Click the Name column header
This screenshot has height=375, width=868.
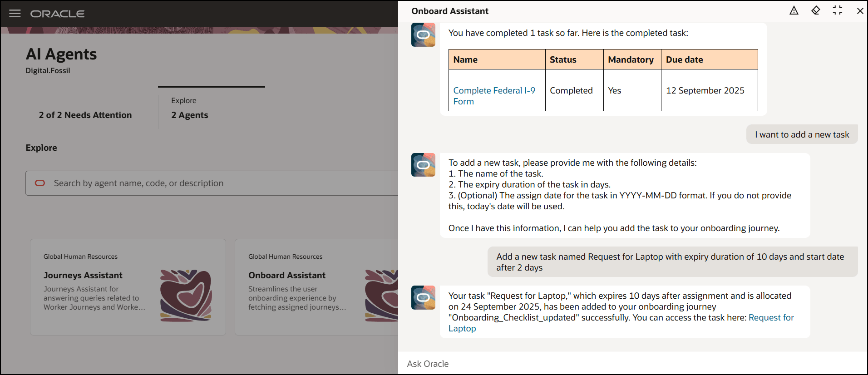[x=497, y=59]
